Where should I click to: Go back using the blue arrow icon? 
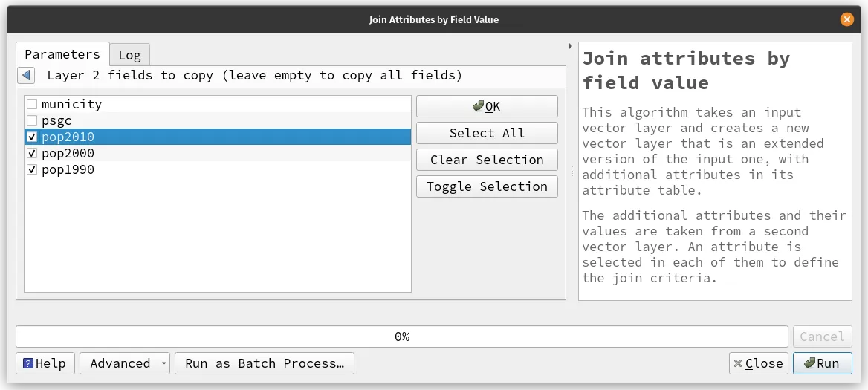[x=26, y=75]
